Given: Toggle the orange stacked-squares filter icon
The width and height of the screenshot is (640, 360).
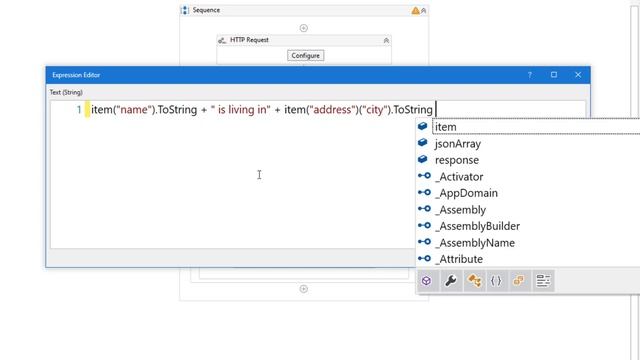Looking at the screenshot, I should [519, 281].
